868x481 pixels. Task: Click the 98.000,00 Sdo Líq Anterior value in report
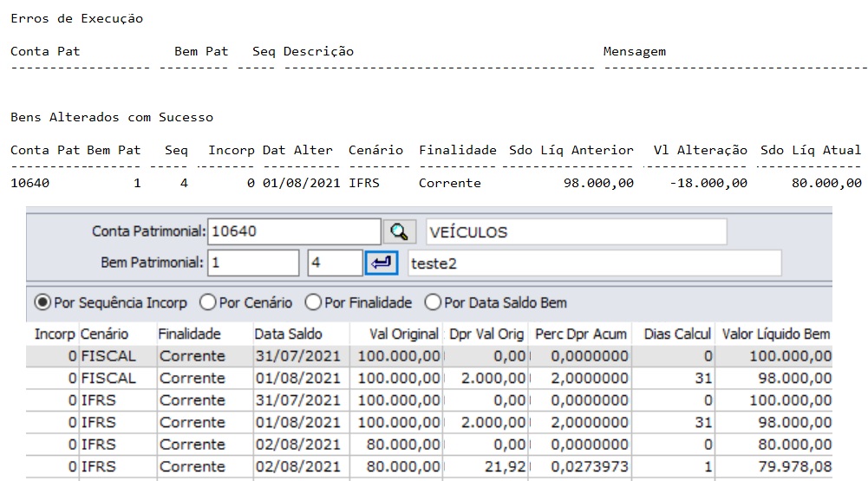coord(598,183)
